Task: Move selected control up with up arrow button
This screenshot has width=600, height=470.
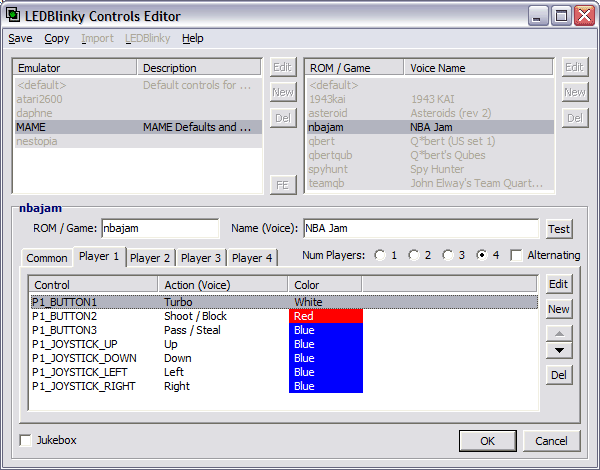Action: (559, 333)
